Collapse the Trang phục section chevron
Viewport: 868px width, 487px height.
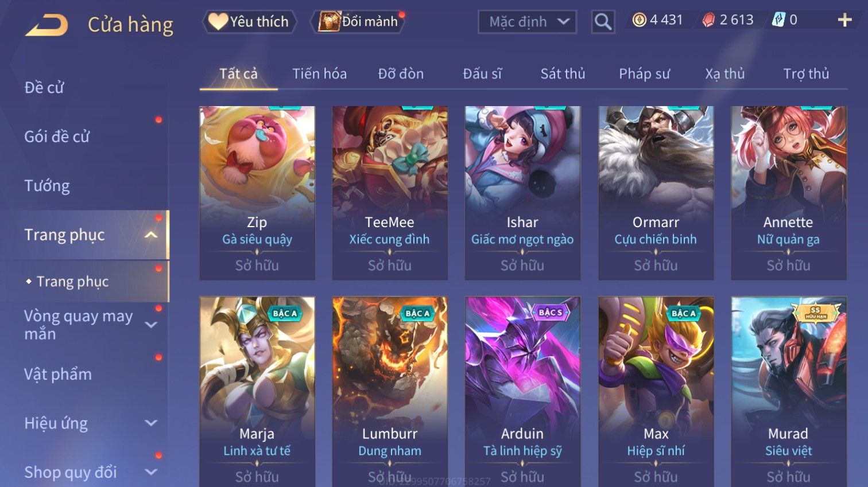pyautogui.click(x=151, y=235)
